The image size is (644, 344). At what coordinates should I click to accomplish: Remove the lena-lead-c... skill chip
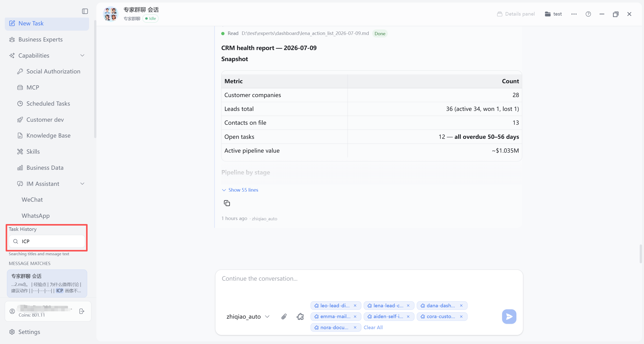[x=408, y=306]
